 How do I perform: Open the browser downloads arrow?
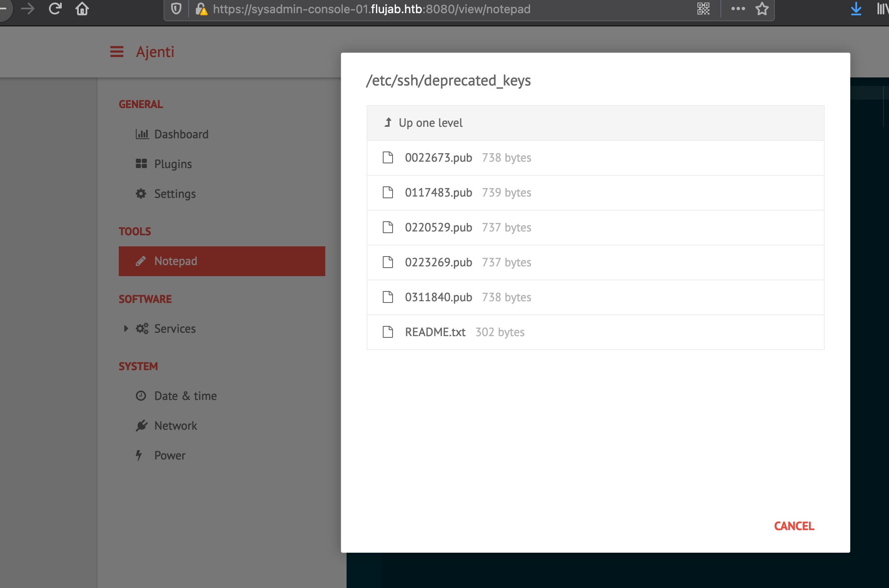pyautogui.click(x=856, y=9)
